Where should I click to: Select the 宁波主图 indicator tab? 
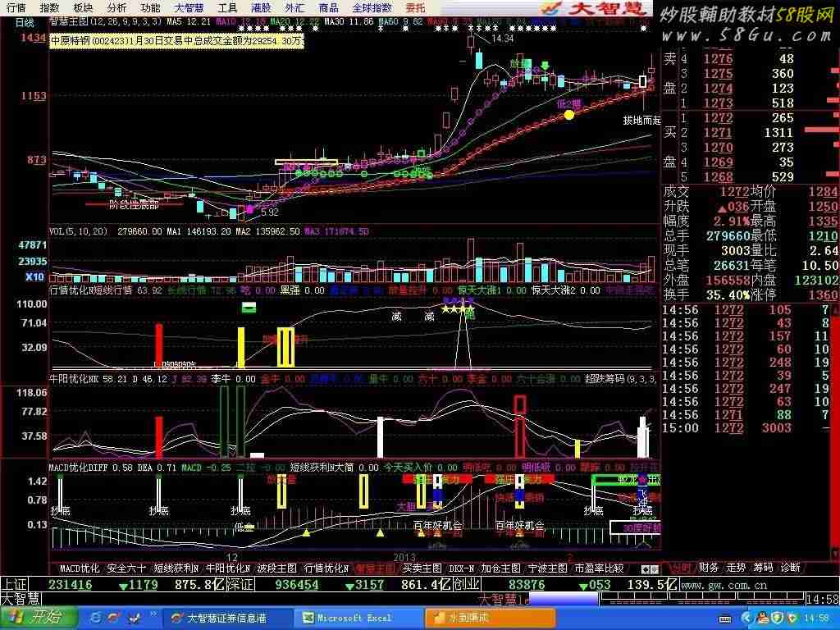pos(547,568)
